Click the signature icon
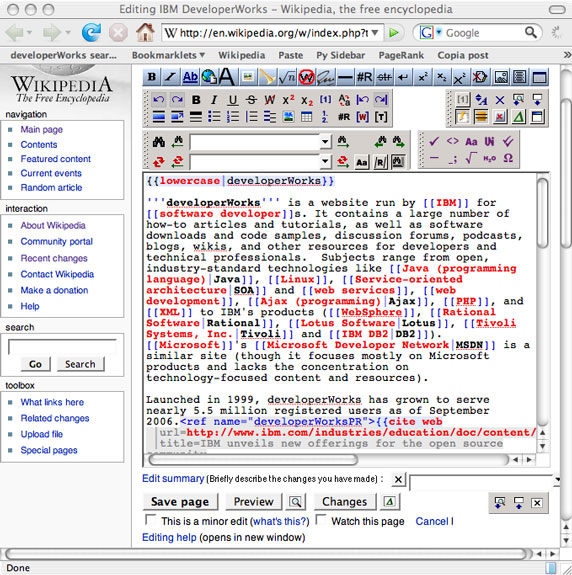 325,77
